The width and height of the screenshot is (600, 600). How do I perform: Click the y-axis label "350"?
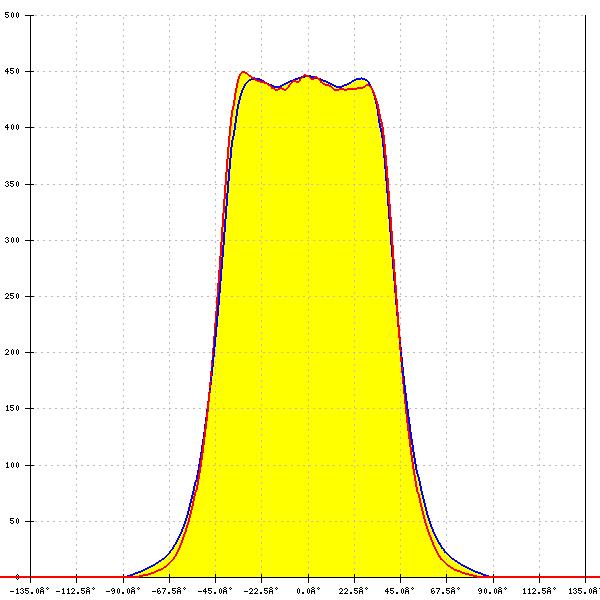click(12, 184)
